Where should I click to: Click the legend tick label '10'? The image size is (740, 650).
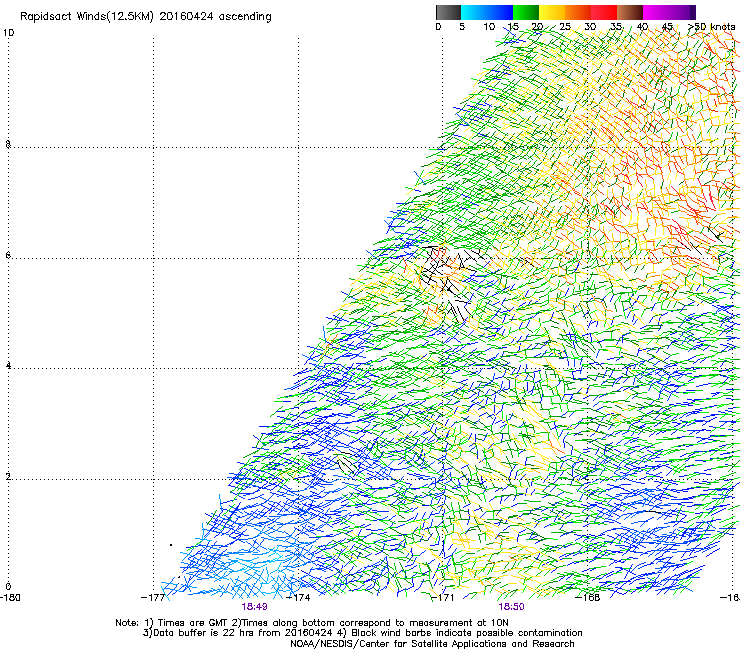point(489,27)
